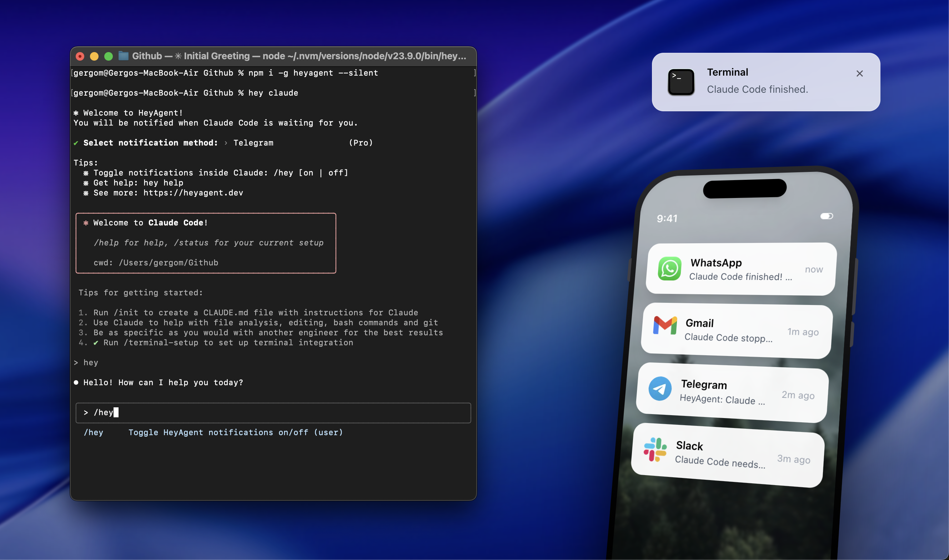Click the /hey prompt input field
The width and height of the screenshot is (949, 560).
click(273, 412)
